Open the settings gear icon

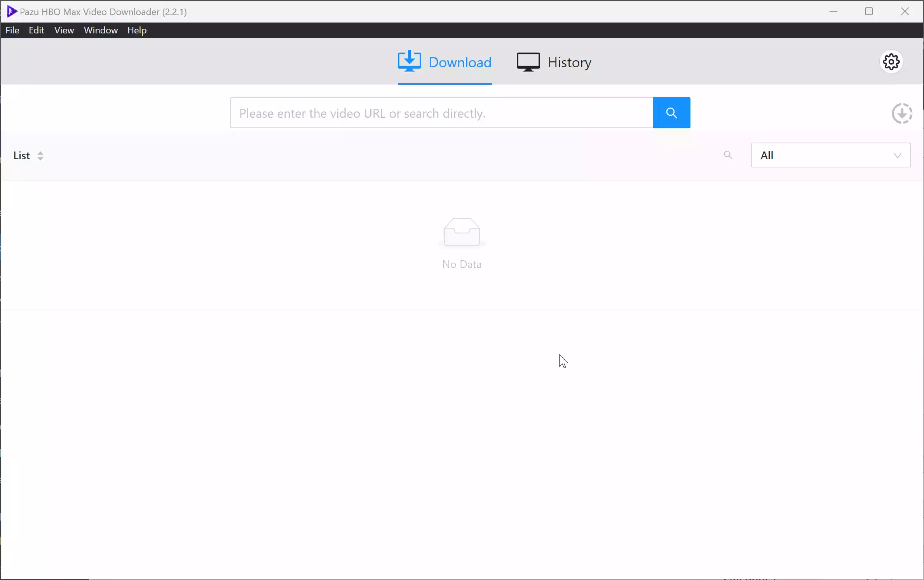[891, 62]
